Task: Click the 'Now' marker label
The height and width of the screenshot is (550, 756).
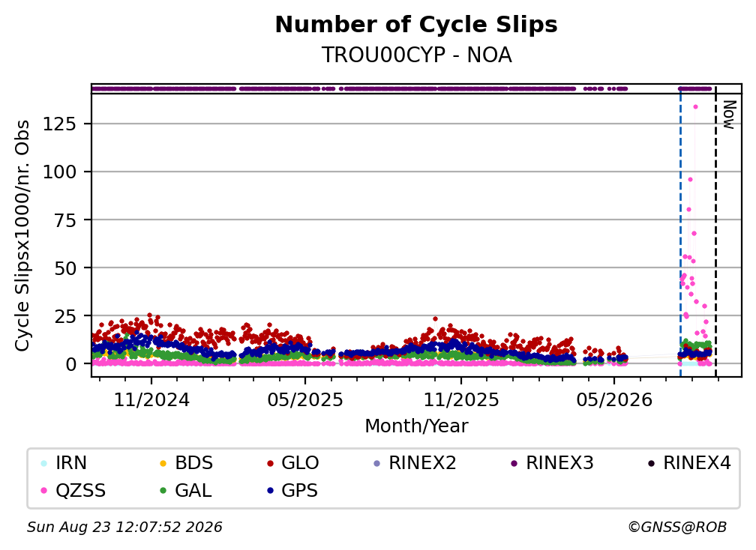Action: click(x=730, y=115)
